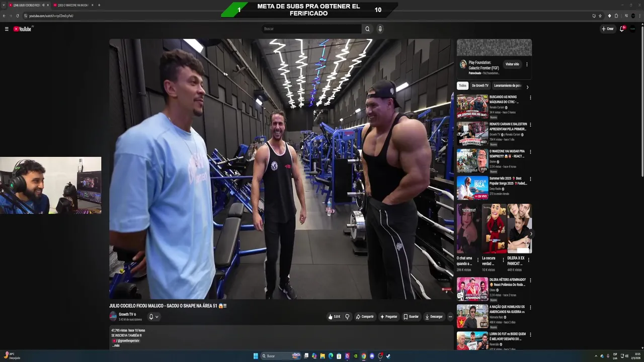
Task: Open File Explorer from taskbar
Action: click(323, 356)
